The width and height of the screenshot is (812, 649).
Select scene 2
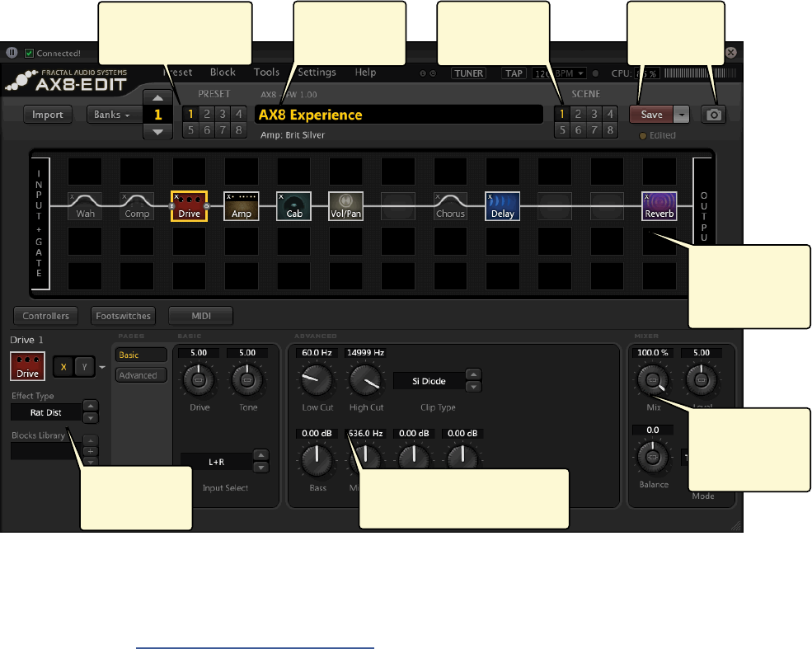[x=578, y=114]
